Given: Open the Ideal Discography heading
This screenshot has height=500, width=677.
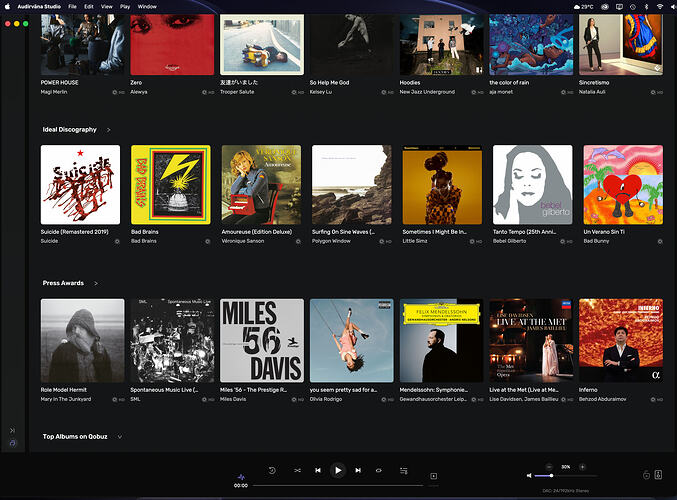Looking at the screenshot, I should coord(70,130).
